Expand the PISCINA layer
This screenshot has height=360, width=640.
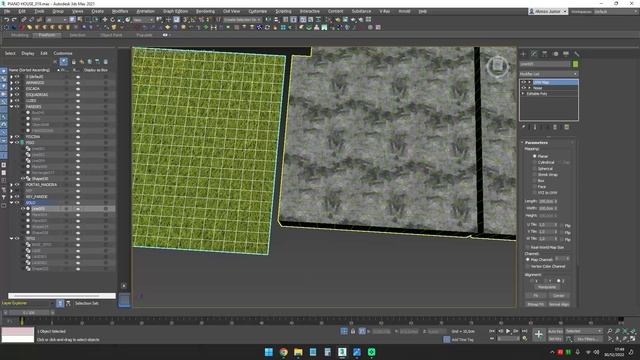[x=11, y=137]
